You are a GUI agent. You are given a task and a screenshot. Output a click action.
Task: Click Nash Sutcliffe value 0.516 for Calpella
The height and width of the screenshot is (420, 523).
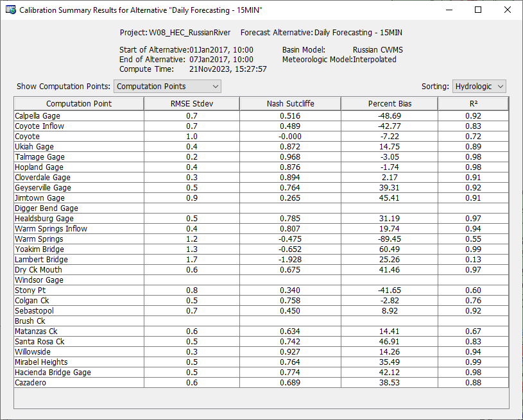pos(290,116)
